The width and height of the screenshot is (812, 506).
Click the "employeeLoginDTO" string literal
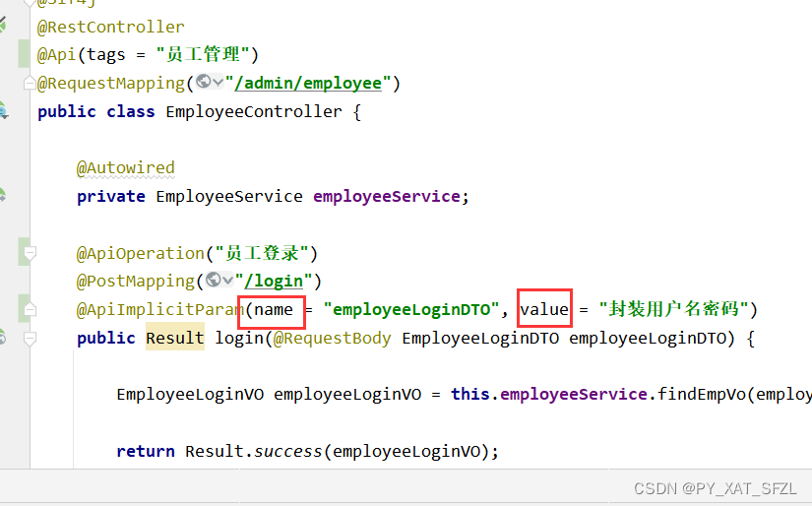pyautogui.click(x=411, y=309)
